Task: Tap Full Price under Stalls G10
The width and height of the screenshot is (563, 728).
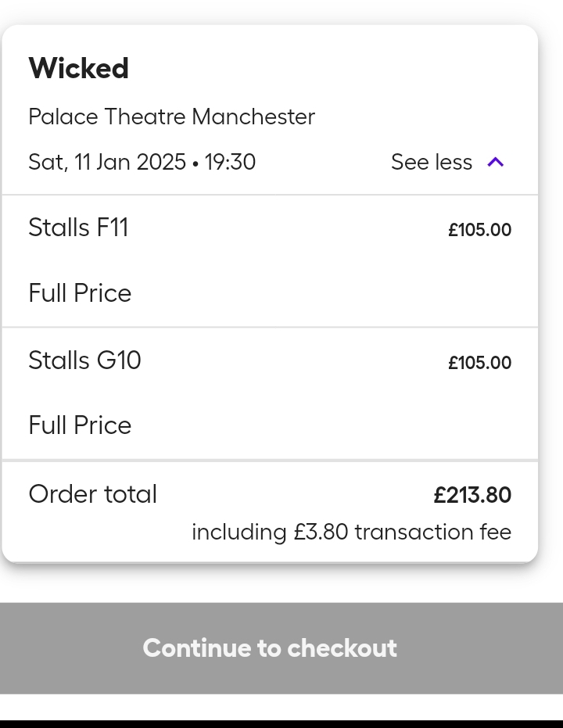Action: coord(80,425)
